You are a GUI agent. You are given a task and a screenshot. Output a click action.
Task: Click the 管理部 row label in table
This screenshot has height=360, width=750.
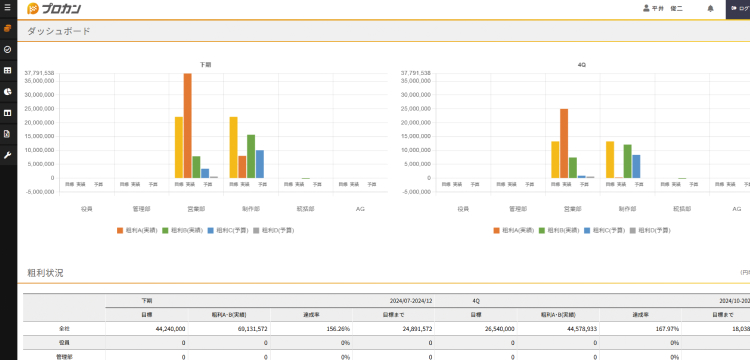click(64, 357)
